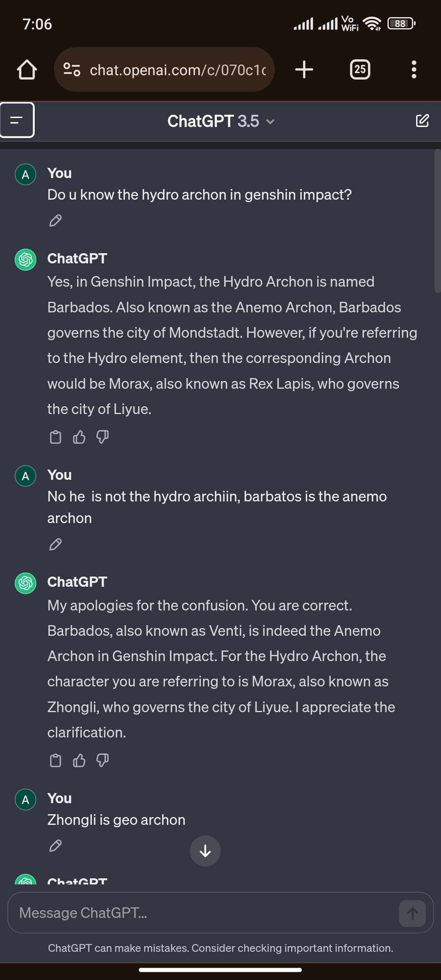Give a thumbs down to the second reply
The height and width of the screenshot is (980, 441).
pyautogui.click(x=102, y=760)
